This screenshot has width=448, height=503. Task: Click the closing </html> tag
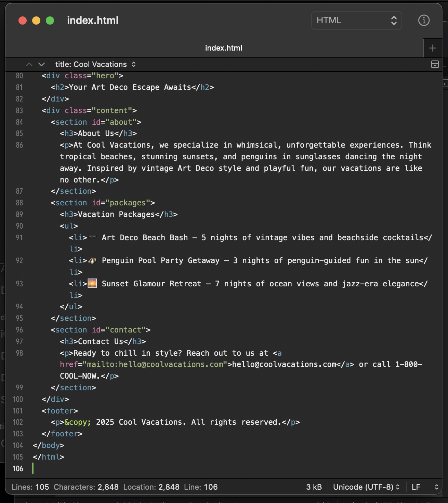tap(49, 457)
